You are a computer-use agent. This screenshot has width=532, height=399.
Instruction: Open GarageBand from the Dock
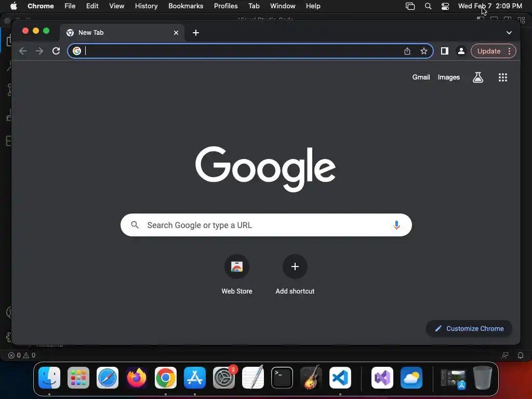point(311,378)
